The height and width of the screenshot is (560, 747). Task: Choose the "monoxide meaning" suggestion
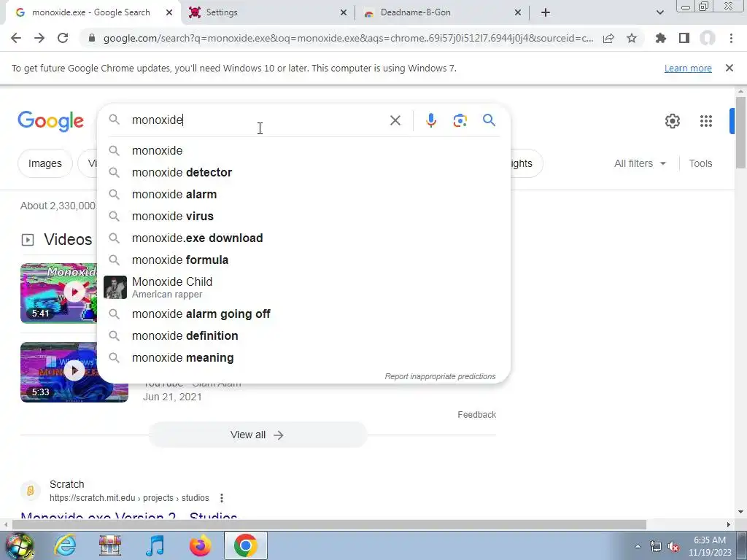pos(303,357)
